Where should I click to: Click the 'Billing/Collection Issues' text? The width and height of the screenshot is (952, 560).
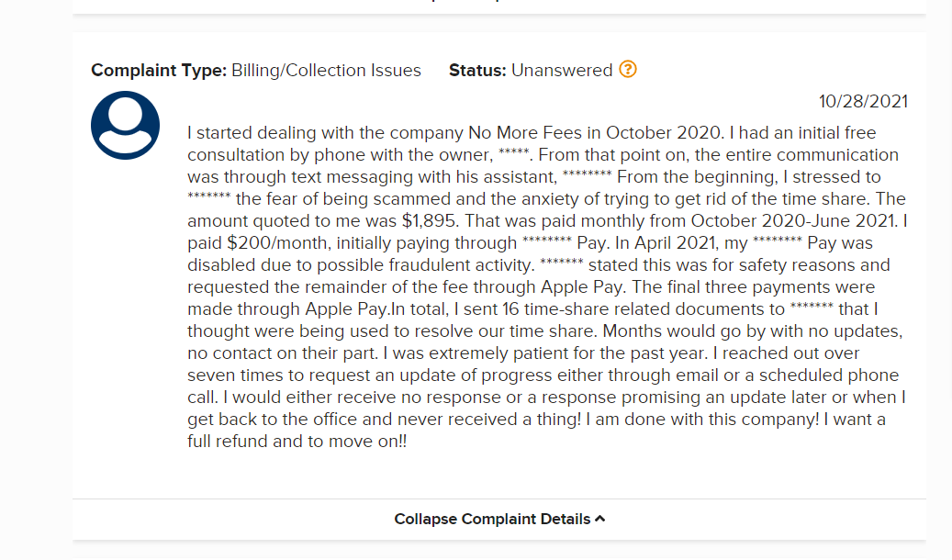[326, 70]
